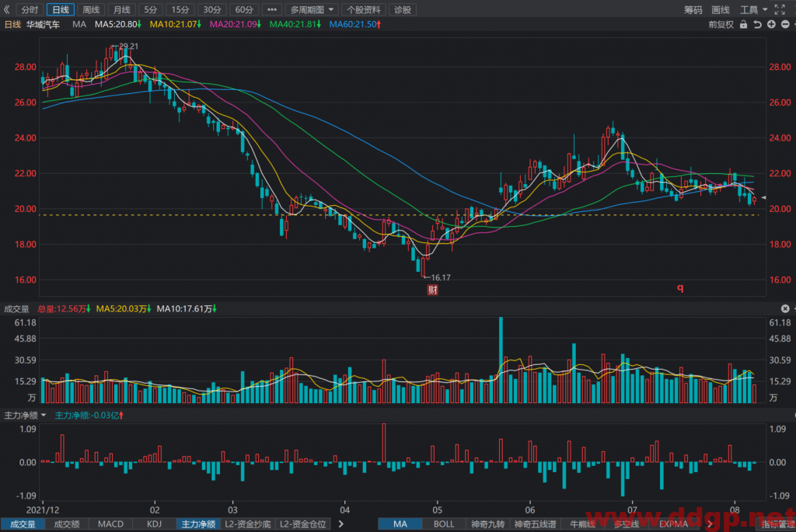Open 指标管理 indicator management
796x532 pixels.
777,524
